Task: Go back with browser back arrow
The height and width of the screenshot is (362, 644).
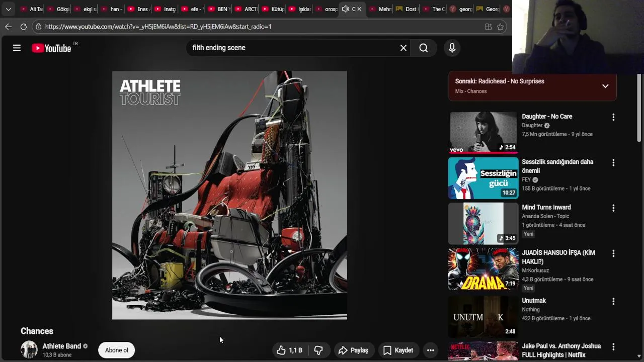Action: [8, 27]
